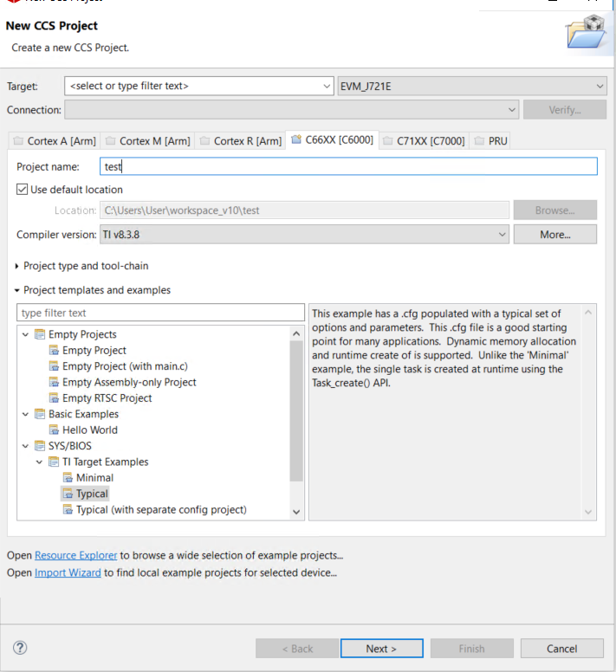Click the Minimal example icon

pos(68,478)
